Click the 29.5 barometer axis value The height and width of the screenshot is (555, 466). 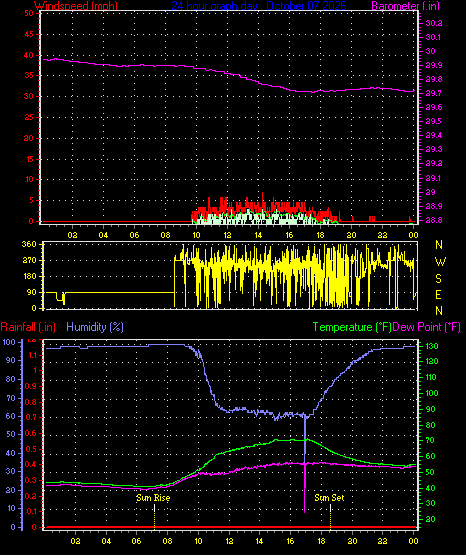click(x=434, y=121)
